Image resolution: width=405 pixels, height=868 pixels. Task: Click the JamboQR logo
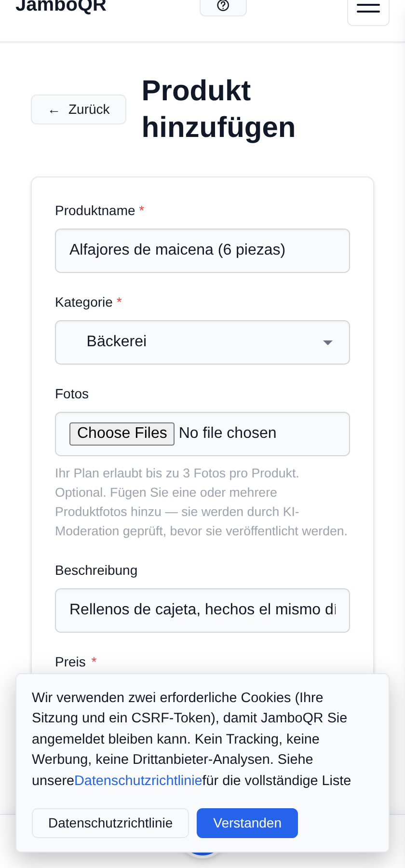click(61, 6)
